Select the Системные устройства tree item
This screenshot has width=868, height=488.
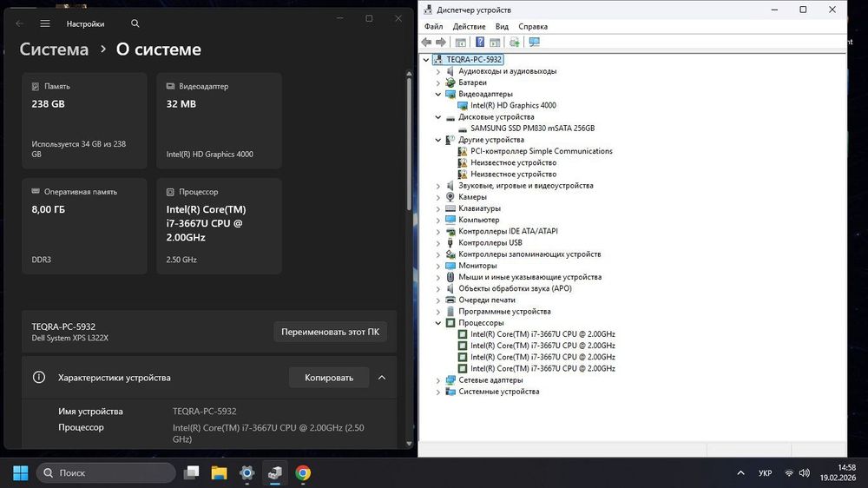click(x=498, y=392)
